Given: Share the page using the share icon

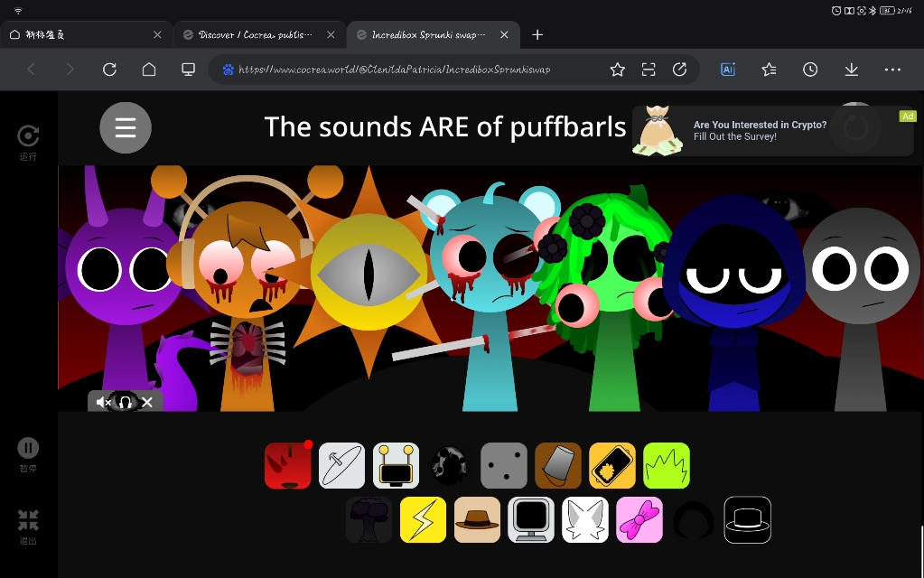Looking at the screenshot, I should click(x=679, y=70).
